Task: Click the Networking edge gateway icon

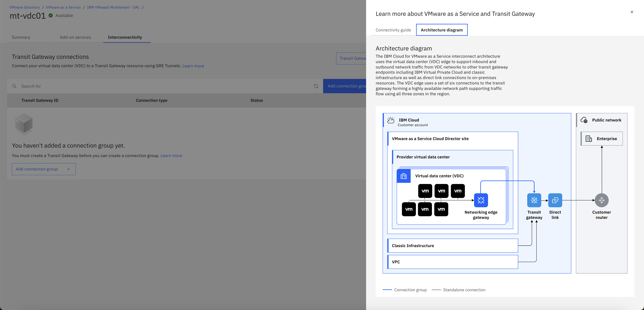Action: pos(481,200)
